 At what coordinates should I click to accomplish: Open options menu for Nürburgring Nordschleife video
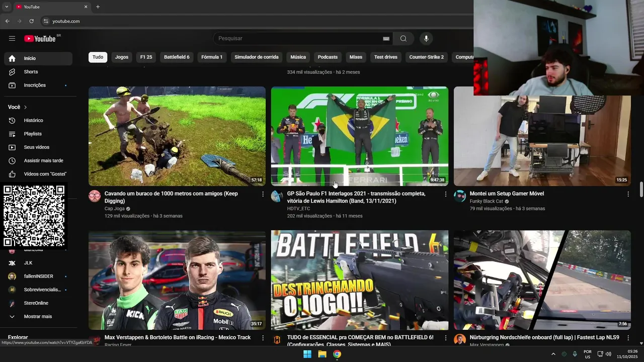pos(628,338)
